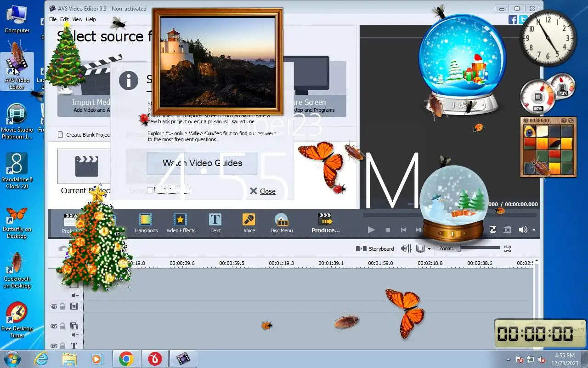Open Cockroach on Desktop shortcut
Screen dimensions: 588x368
click(17, 271)
